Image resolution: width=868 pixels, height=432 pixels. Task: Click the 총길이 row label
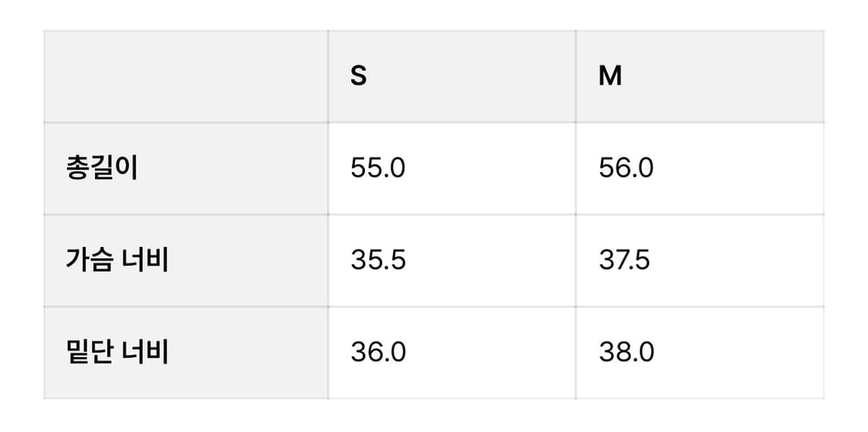[101, 168]
